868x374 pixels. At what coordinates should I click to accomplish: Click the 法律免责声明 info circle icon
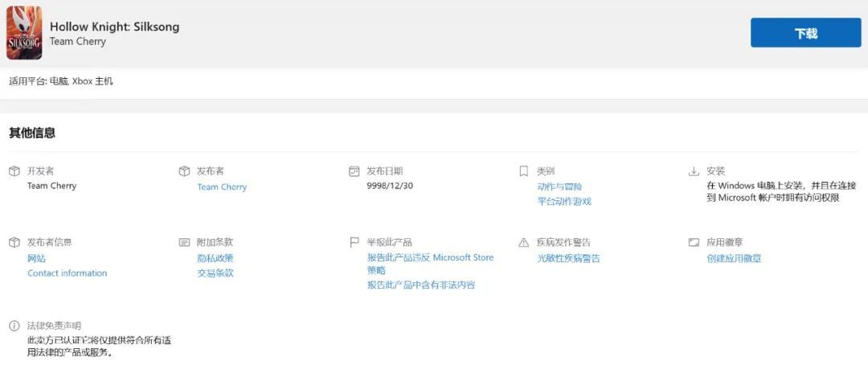tap(14, 325)
